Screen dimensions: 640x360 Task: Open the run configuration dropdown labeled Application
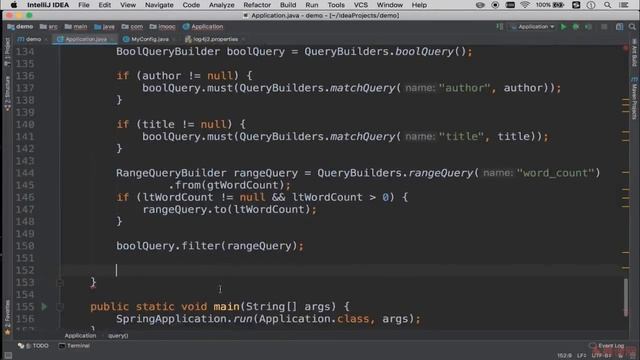(533, 27)
